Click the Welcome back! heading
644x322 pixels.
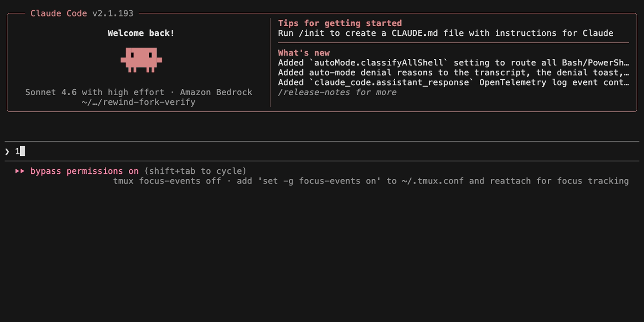(x=141, y=33)
